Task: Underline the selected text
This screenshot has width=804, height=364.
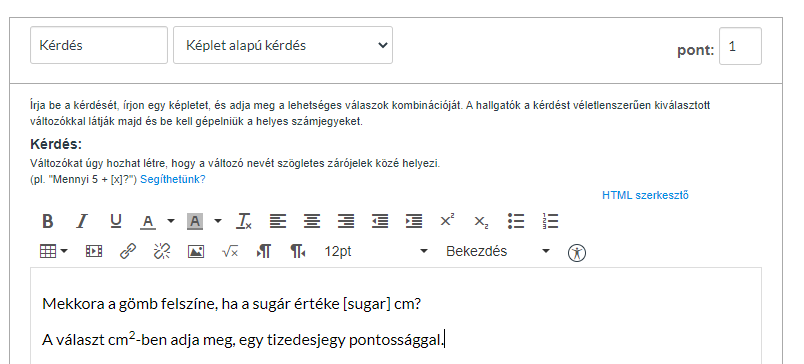Action: (116, 221)
